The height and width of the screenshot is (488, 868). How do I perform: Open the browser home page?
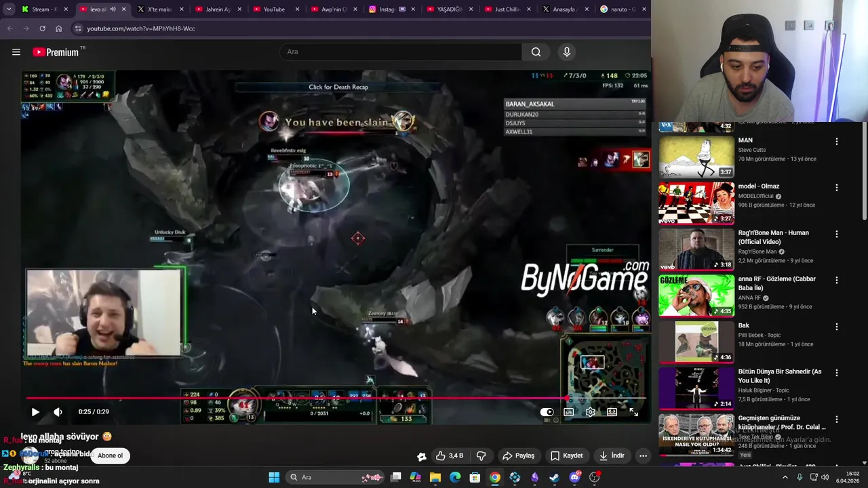(59, 28)
